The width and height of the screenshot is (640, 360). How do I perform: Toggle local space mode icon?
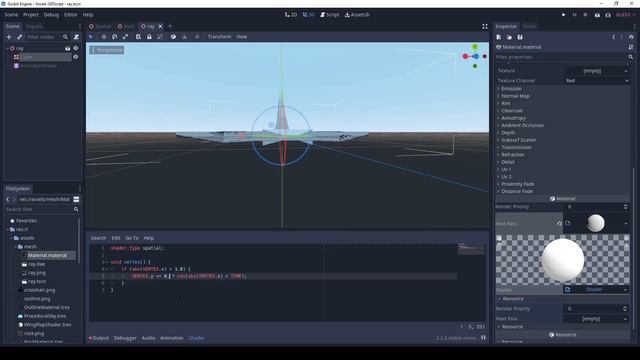(173, 37)
